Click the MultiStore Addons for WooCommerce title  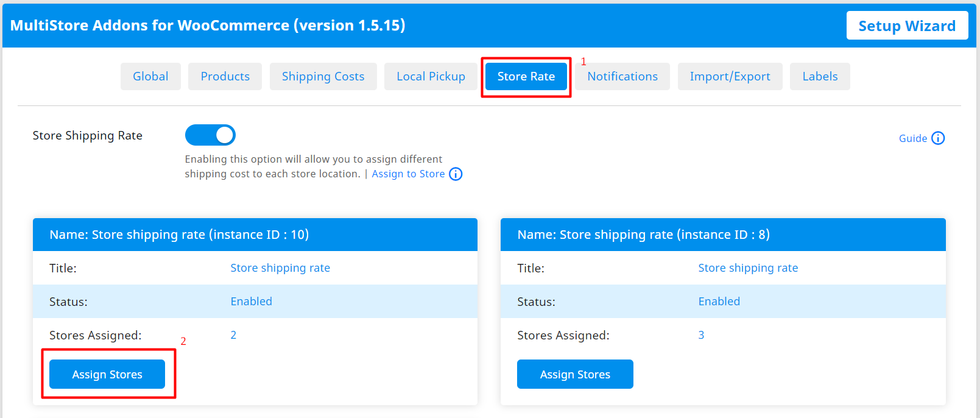208,26
